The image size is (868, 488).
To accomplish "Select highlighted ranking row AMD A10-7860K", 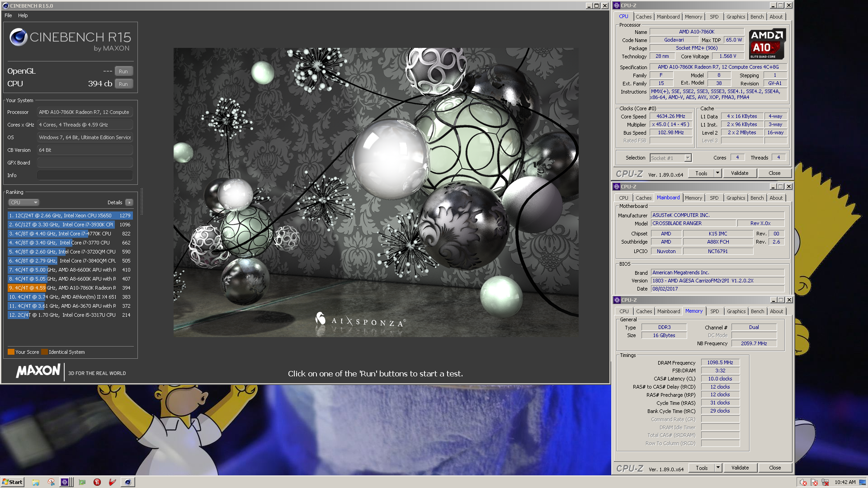I will click(x=70, y=288).
